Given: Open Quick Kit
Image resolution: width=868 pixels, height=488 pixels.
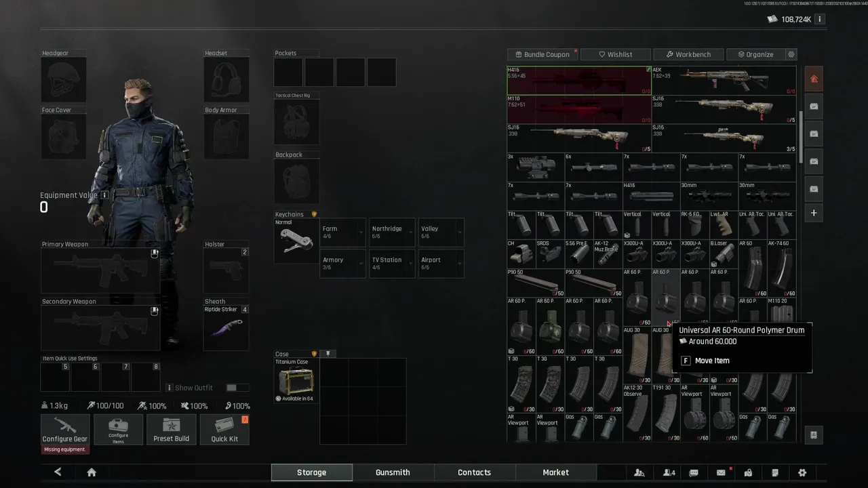Looking at the screenshot, I should [x=224, y=430].
